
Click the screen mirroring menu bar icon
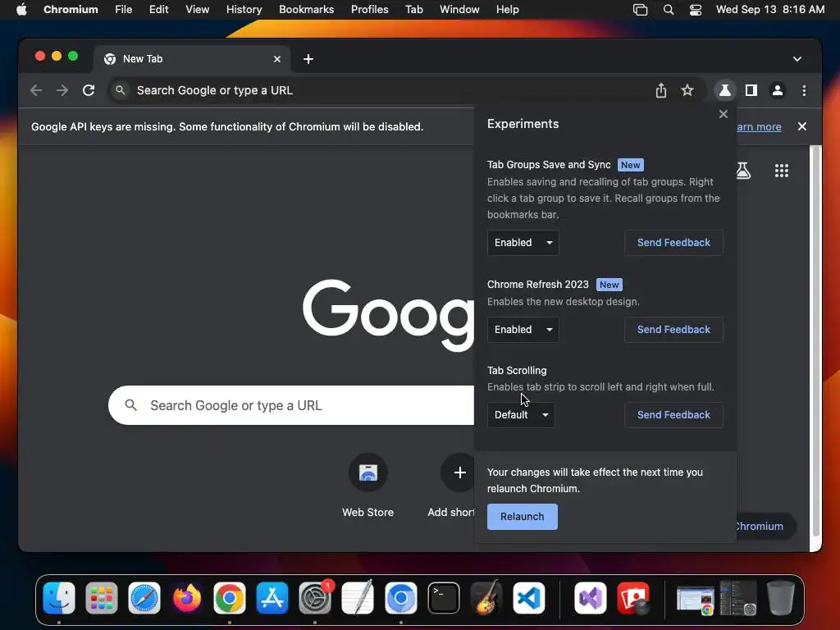click(x=640, y=10)
